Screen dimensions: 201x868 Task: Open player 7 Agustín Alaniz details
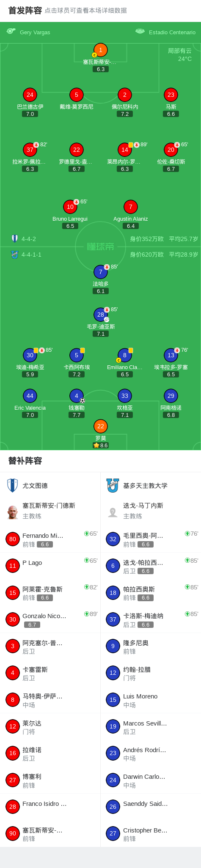tap(130, 207)
